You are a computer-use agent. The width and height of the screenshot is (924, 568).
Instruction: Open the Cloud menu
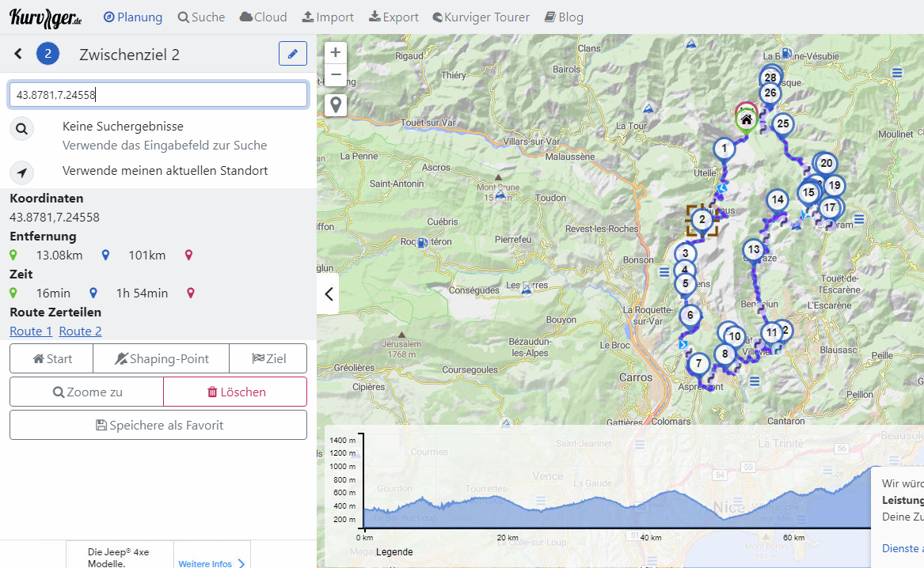263,17
